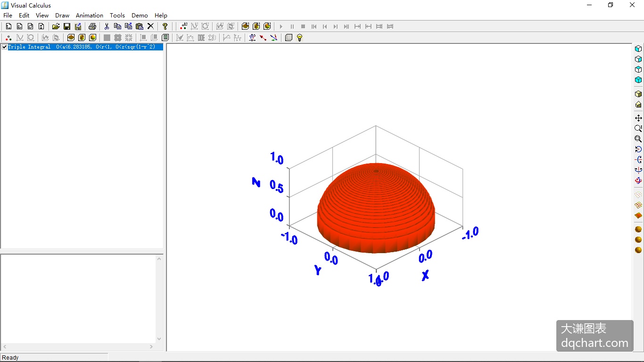Viewport: 644px width, 362px height.
Task: Click the Z axis label on the plot
Action: [256, 182]
